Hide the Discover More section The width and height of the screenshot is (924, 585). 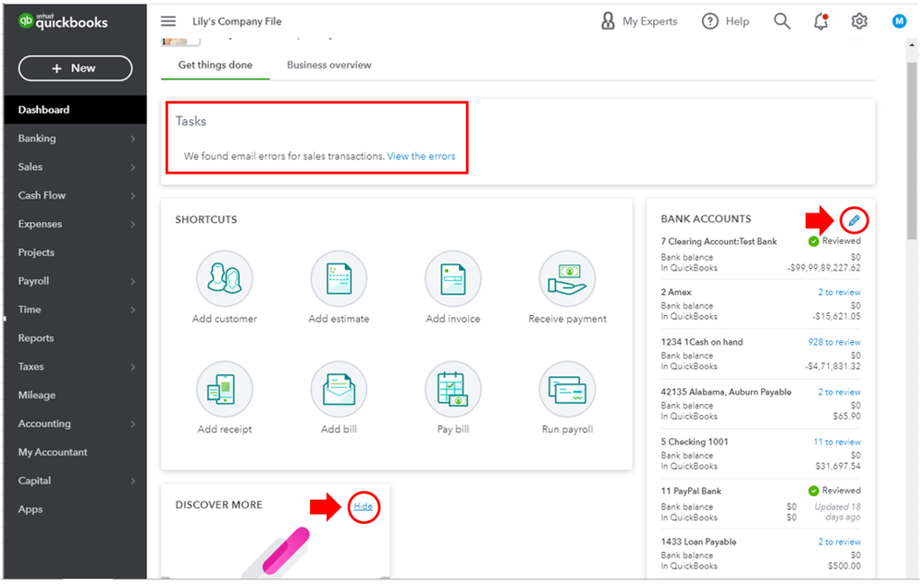(363, 506)
